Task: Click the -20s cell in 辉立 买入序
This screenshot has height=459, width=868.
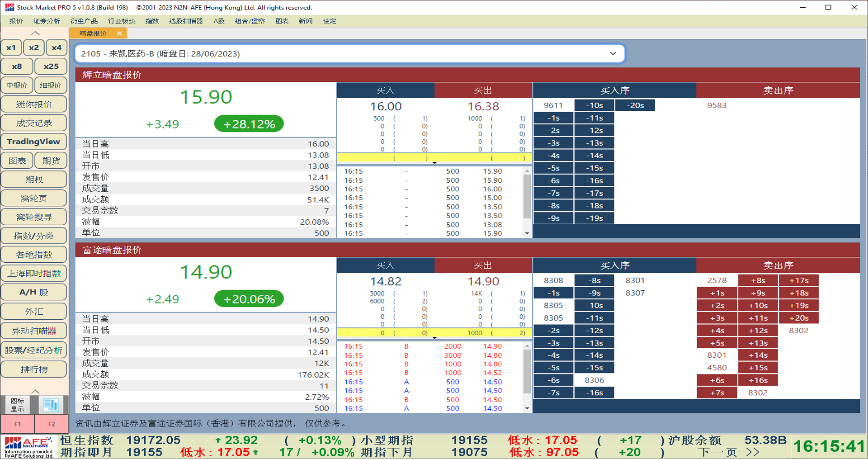Action: (x=635, y=105)
